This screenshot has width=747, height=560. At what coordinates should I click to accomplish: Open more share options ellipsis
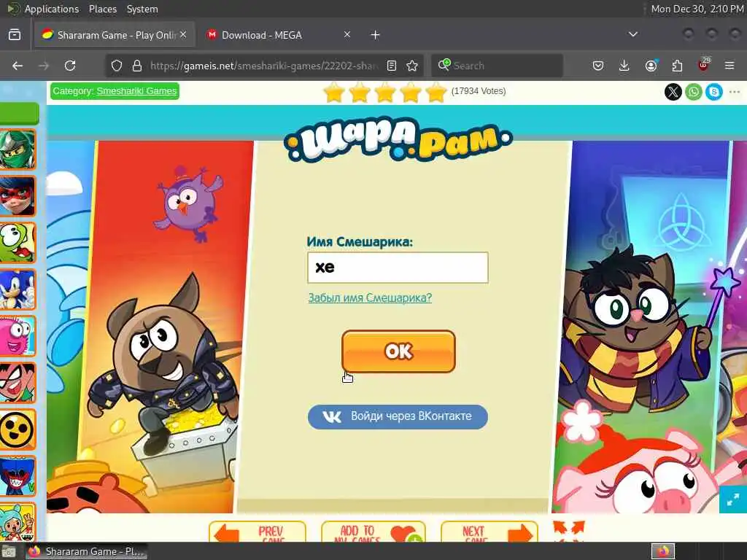click(735, 91)
